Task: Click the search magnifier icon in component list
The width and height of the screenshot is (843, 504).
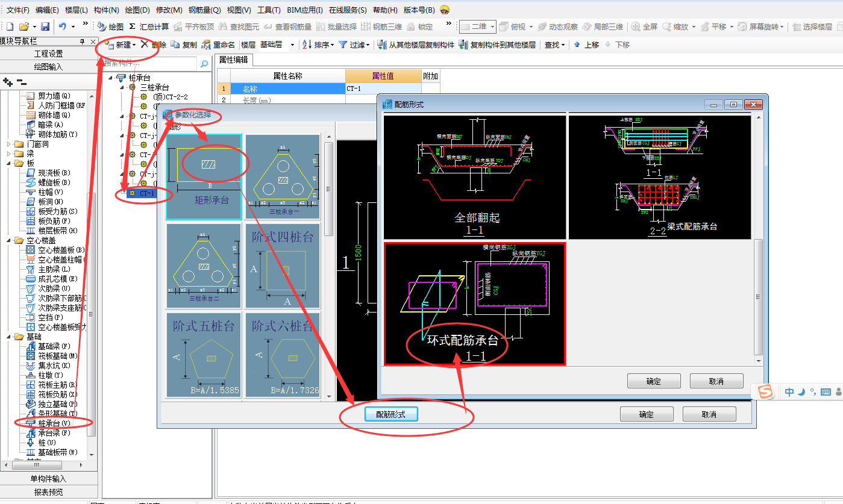Action: 204,63
